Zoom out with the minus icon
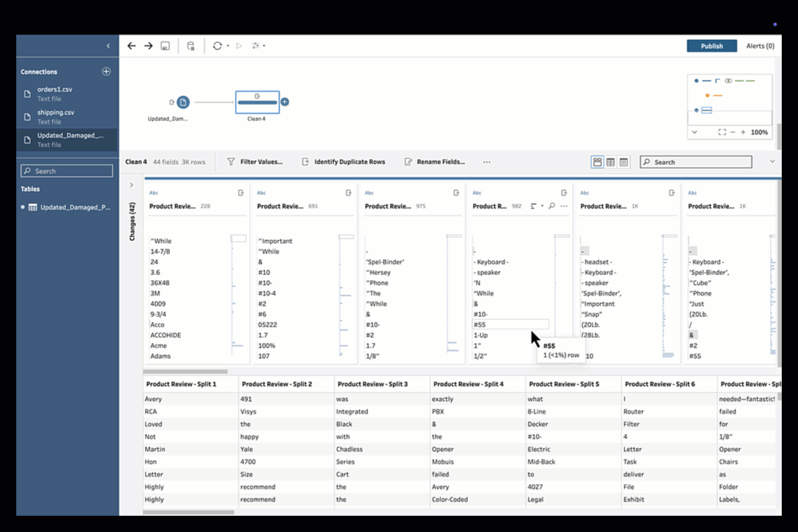 (x=733, y=132)
